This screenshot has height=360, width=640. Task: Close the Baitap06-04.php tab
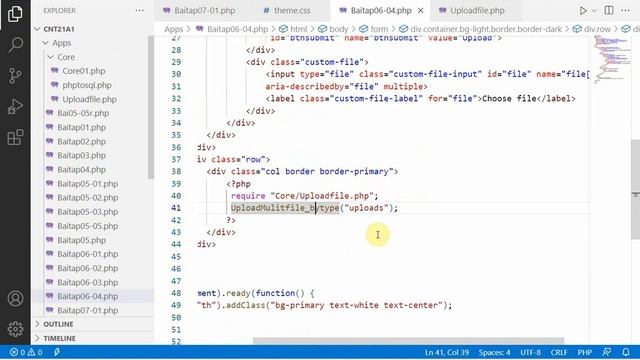[x=420, y=11]
